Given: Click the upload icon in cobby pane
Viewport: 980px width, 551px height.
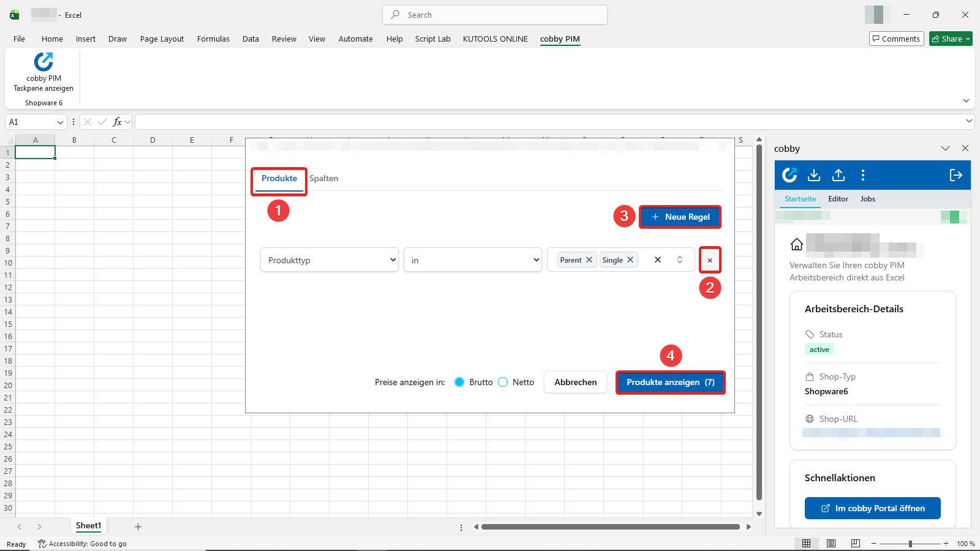Looking at the screenshot, I should [x=839, y=175].
